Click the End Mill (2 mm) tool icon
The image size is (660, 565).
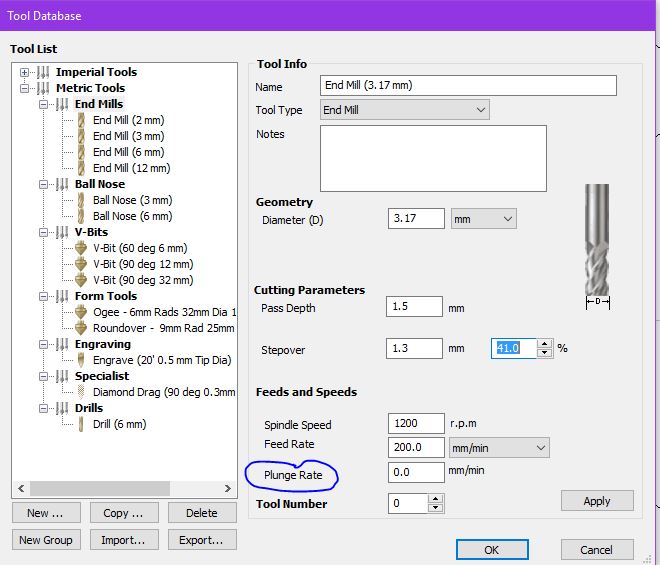pyautogui.click(x=81, y=120)
